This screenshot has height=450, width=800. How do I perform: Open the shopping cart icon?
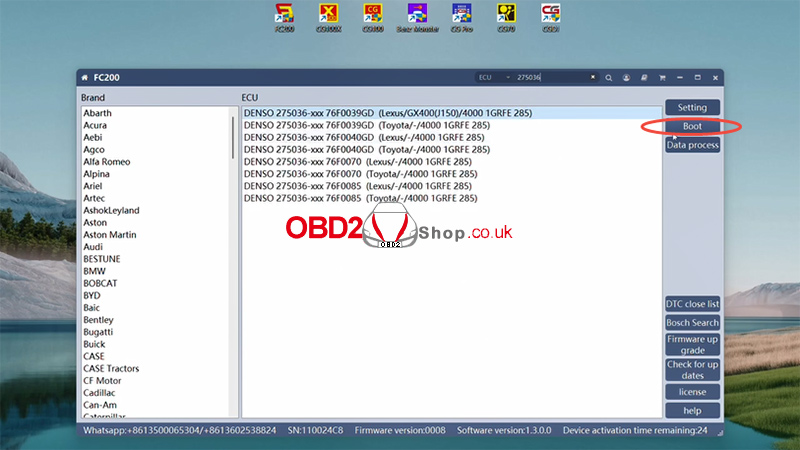662,78
